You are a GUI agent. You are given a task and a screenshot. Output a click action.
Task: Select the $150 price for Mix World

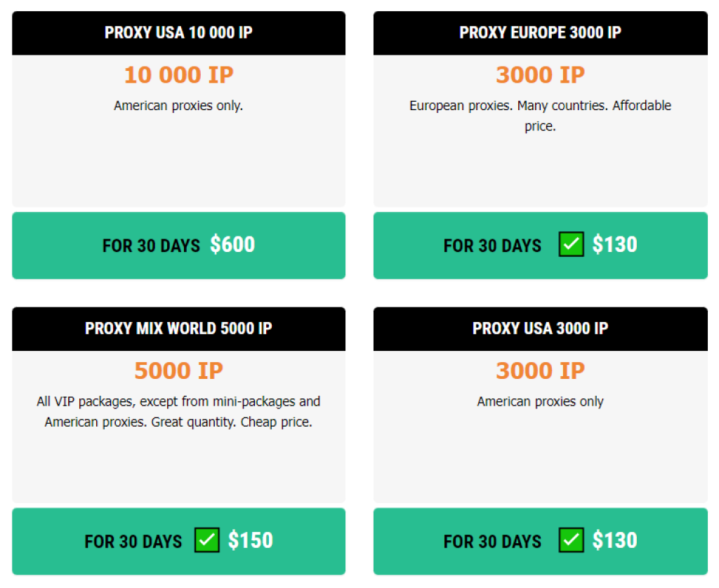point(251,541)
